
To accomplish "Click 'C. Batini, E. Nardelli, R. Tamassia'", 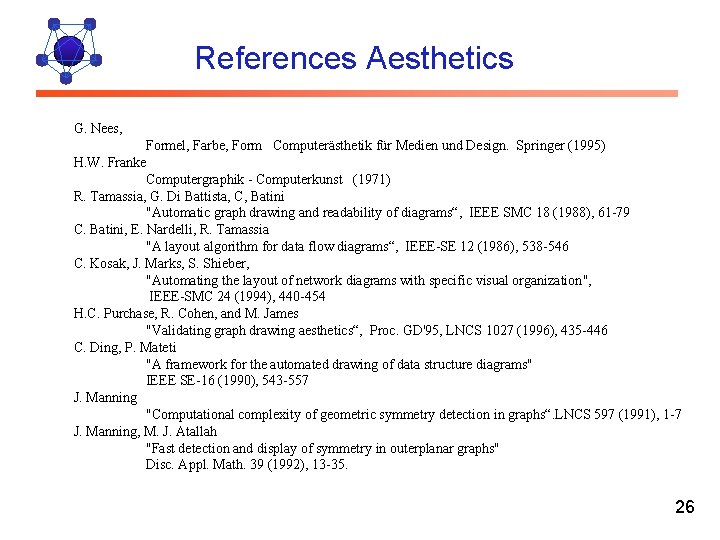I will [x=171, y=230].
